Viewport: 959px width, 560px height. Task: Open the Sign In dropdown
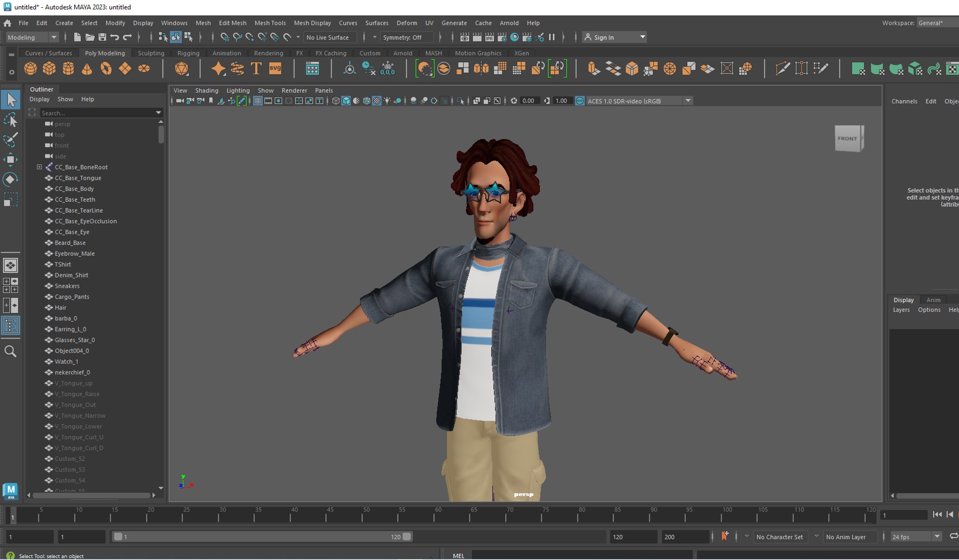click(614, 37)
